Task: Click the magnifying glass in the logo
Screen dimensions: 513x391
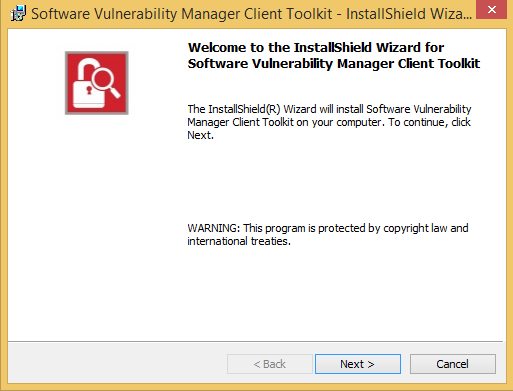Action: tap(105, 80)
